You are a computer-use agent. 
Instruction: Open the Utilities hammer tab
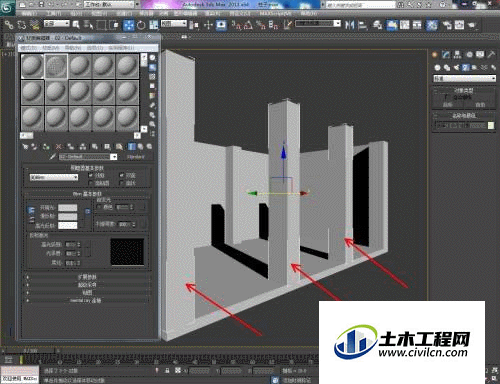(492, 54)
